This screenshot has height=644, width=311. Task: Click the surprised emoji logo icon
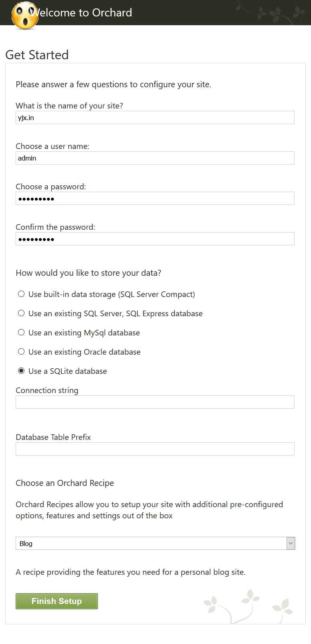click(x=25, y=16)
